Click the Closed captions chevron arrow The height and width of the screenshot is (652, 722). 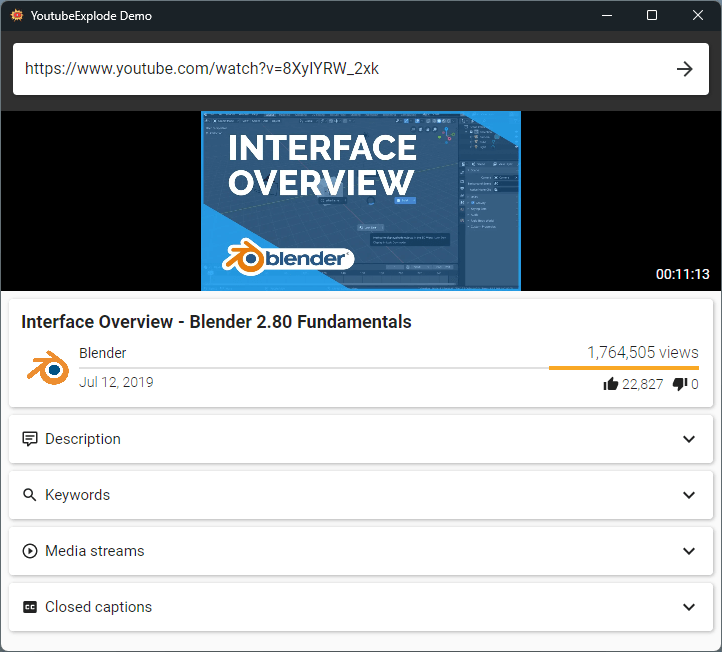(688, 607)
